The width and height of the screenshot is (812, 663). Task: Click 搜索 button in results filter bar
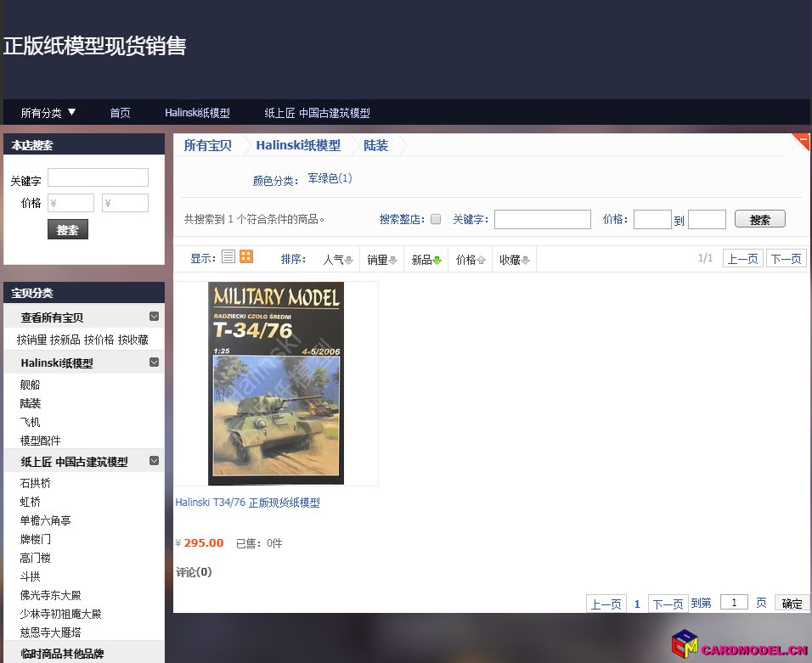tap(759, 220)
